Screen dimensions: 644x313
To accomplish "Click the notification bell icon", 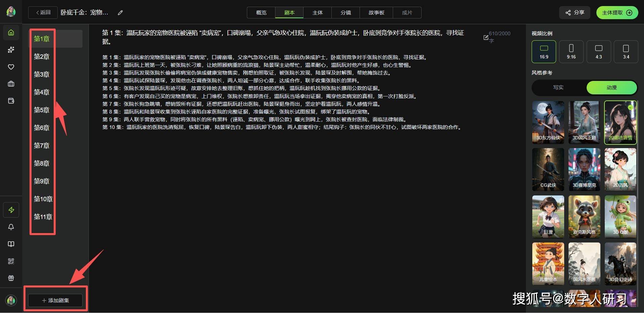I will coord(11,227).
